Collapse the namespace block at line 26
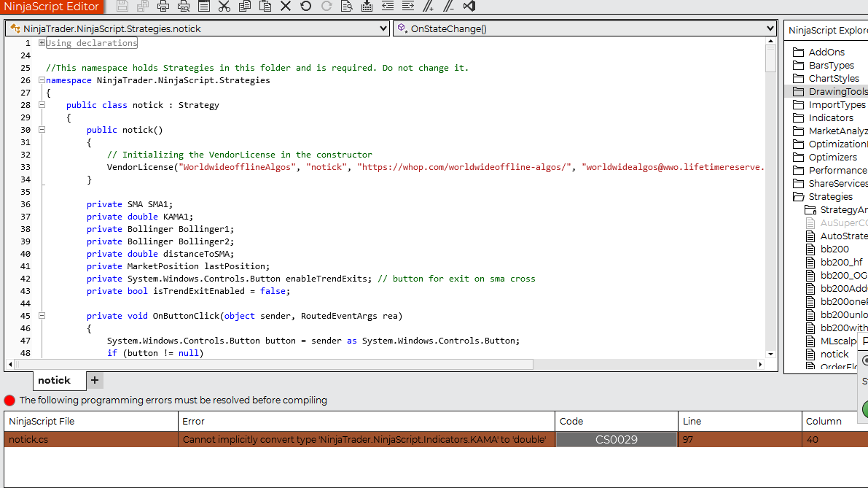The width and height of the screenshot is (868, 488). 42,80
